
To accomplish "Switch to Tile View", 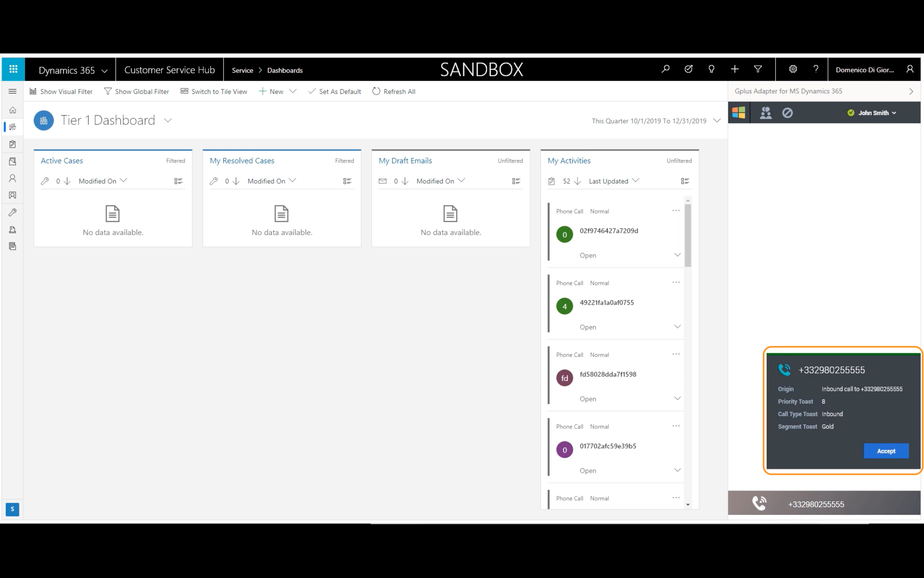I will 214,92.
